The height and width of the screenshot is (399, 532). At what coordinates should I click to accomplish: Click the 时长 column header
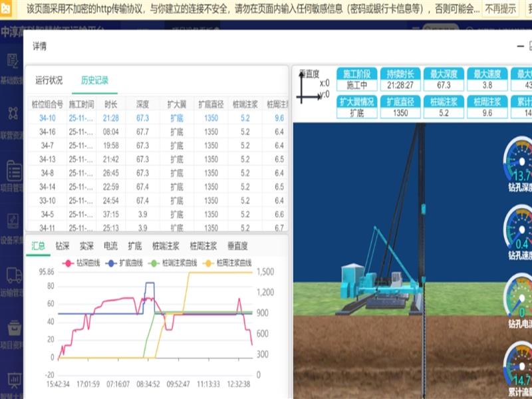[x=111, y=104]
